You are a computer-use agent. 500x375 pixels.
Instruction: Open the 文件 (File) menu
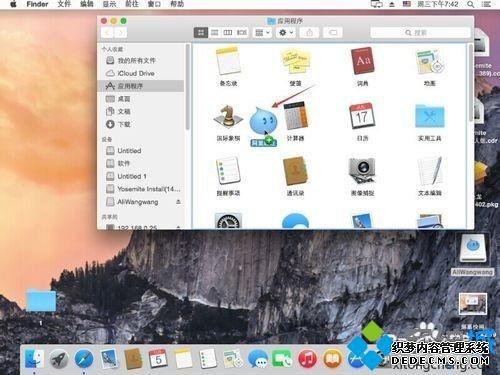click(x=64, y=4)
